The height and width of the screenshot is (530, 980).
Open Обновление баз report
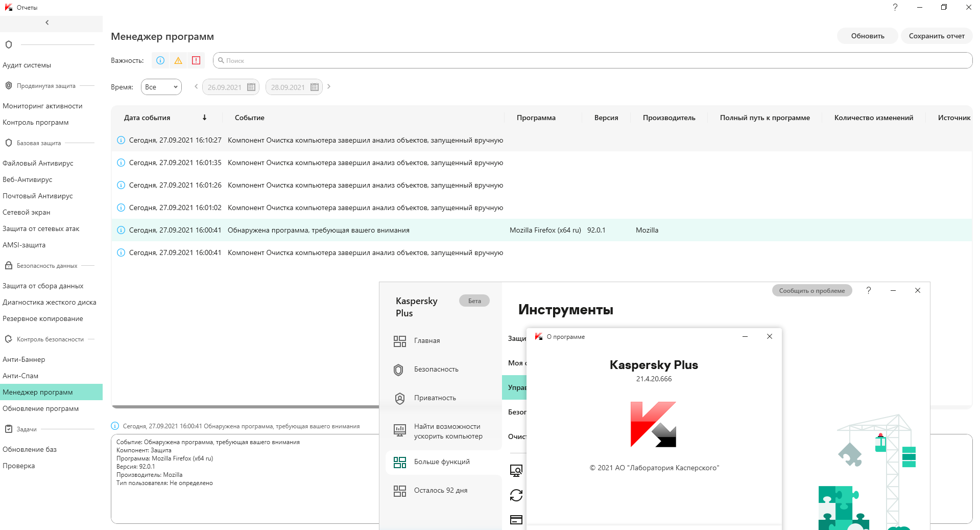(30, 449)
